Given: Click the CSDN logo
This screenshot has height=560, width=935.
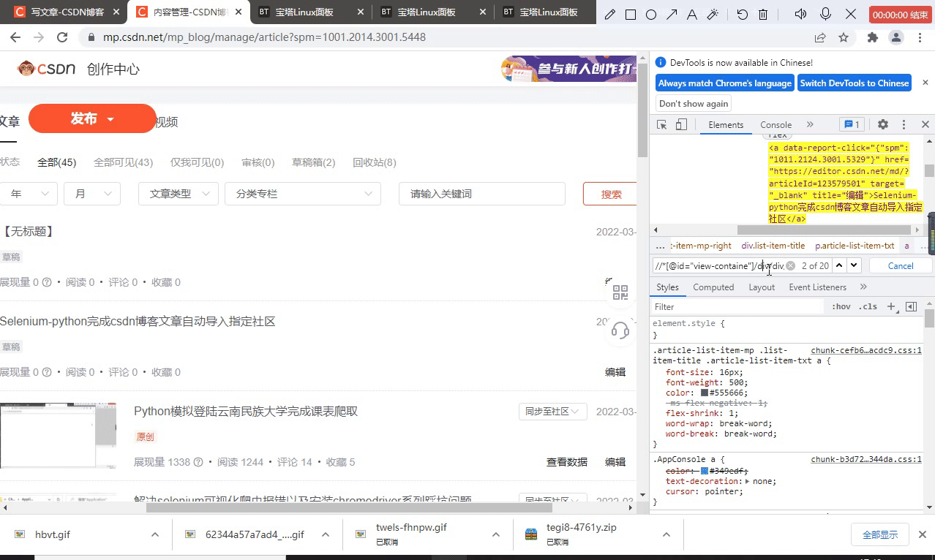Looking at the screenshot, I should coord(47,69).
